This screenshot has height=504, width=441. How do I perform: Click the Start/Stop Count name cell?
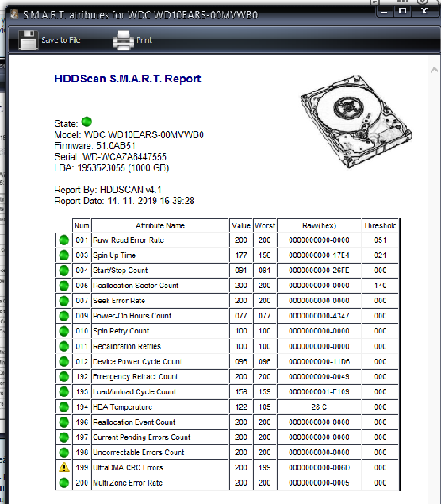tap(160, 270)
